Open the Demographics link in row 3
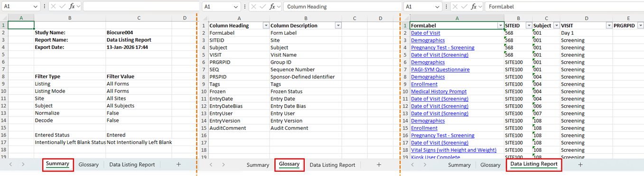Screen dimensions: 644x176 tap(428, 40)
